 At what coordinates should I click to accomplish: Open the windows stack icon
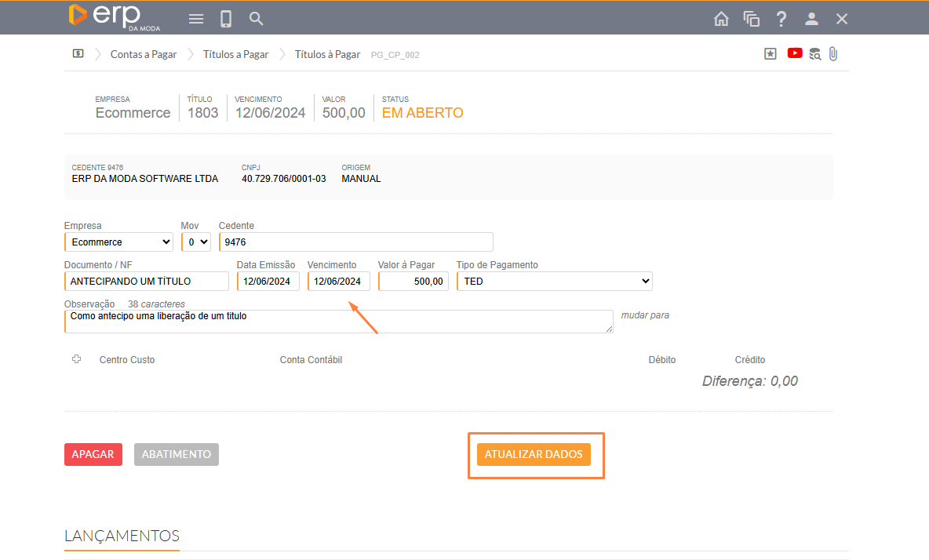coord(752,19)
